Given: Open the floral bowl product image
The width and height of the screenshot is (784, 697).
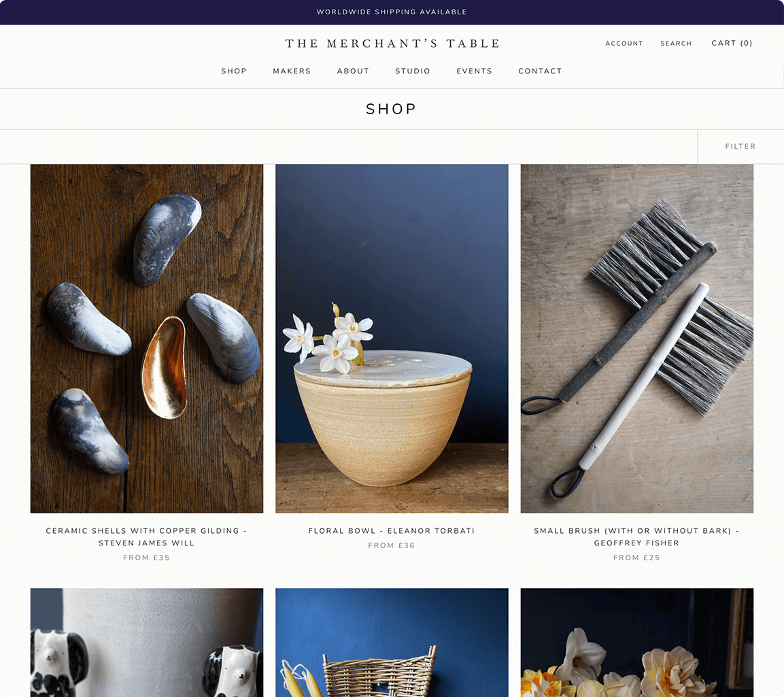Looking at the screenshot, I should click(x=392, y=339).
